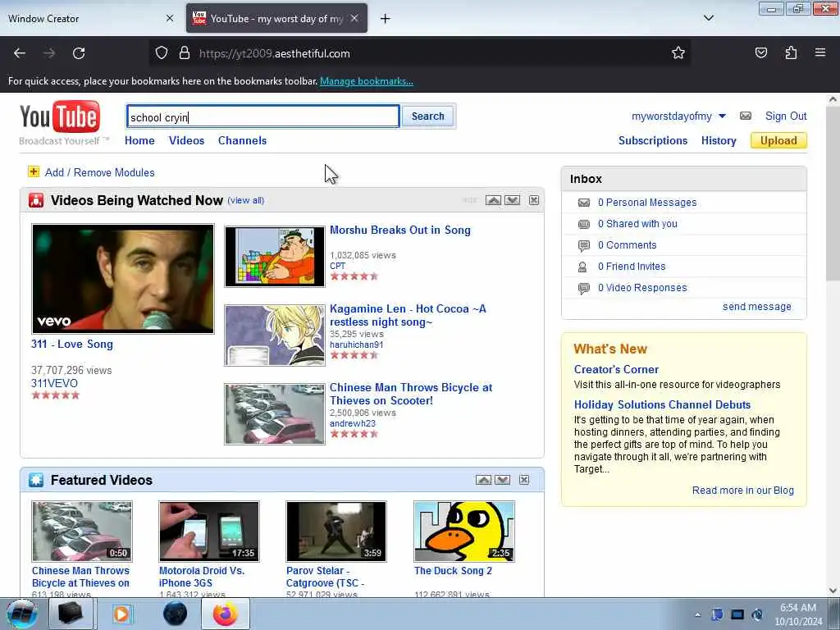Launch Firefox from the taskbar
This screenshot has height=630, width=840.
(225, 614)
